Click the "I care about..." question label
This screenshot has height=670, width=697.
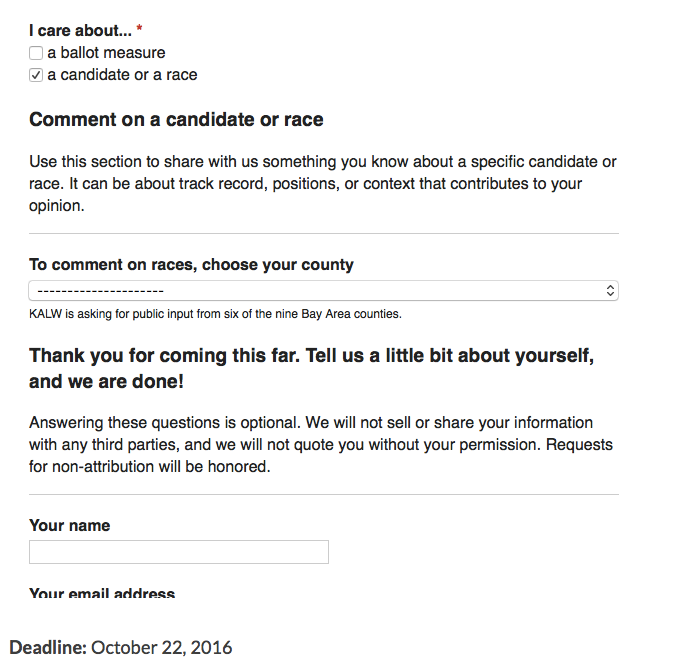(x=80, y=31)
